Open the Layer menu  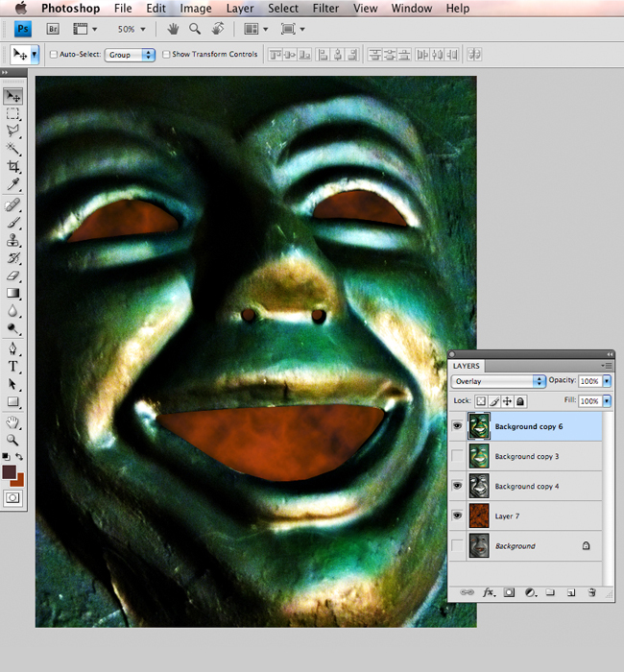pos(240,8)
